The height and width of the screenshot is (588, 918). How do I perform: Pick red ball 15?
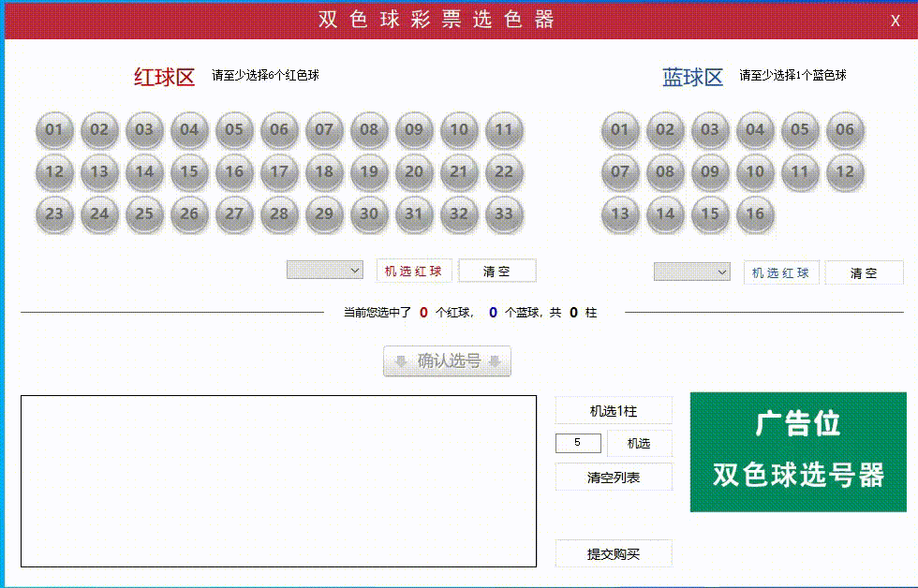point(189,172)
